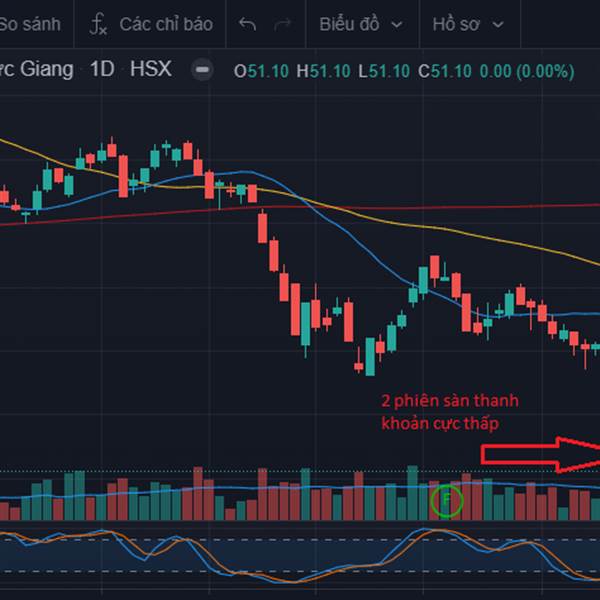Click the 1D interval label
This screenshot has height=600, width=600.
[x=102, y=69]
